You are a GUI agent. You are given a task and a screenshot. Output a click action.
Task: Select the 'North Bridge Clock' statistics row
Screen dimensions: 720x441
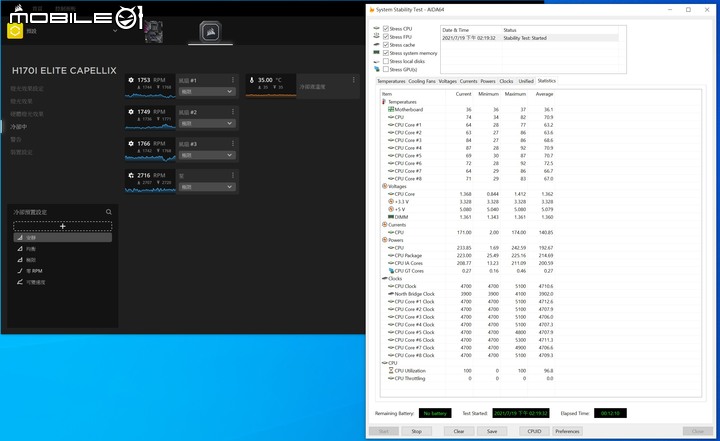pyautogui.click(x=467, y=294)
